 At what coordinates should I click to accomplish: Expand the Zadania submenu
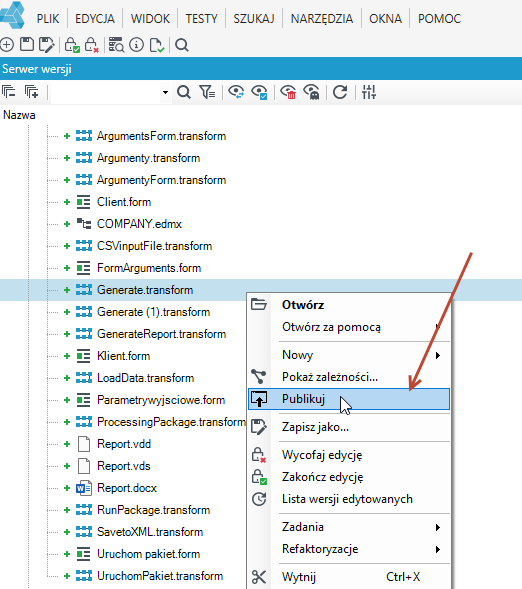click(x=349, y=527)
